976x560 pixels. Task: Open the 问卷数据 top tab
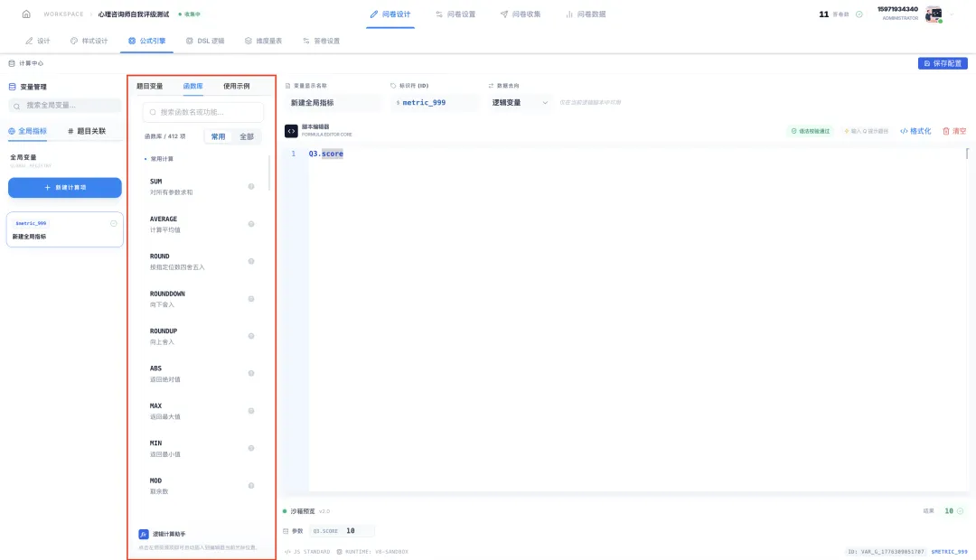(x=586, y=14)
